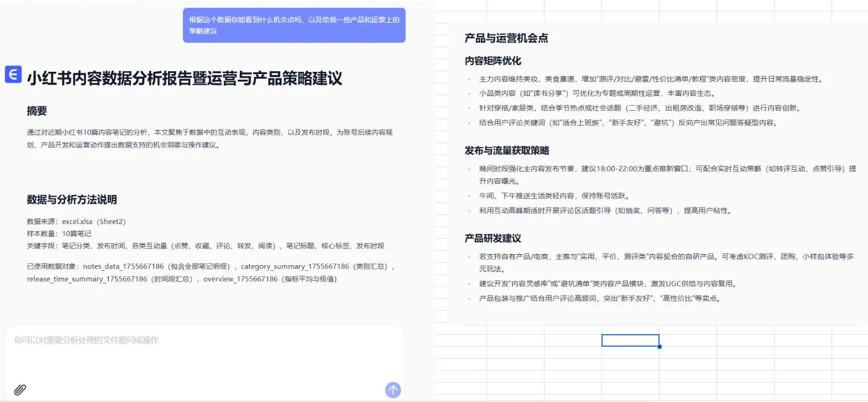Click the blue E assistant avatar icon
Viewport: 868px width, 402px height.
click(13, 74)
